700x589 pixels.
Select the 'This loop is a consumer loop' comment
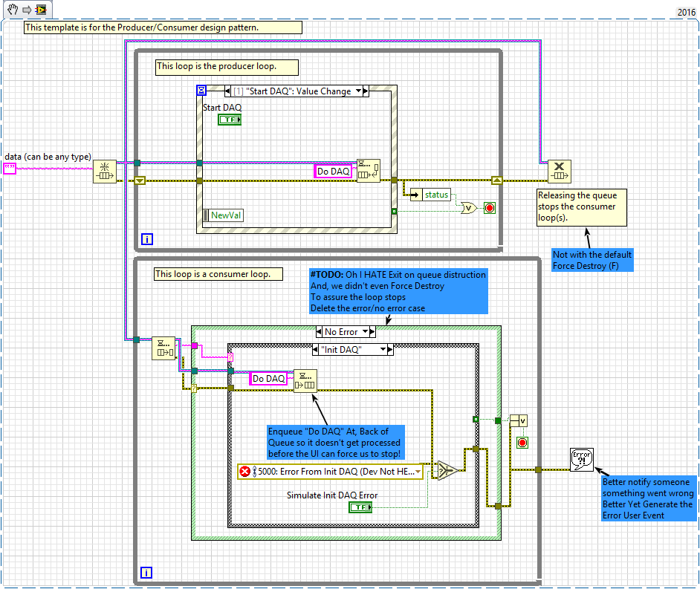pyautogui.click(x=218, y=274)
